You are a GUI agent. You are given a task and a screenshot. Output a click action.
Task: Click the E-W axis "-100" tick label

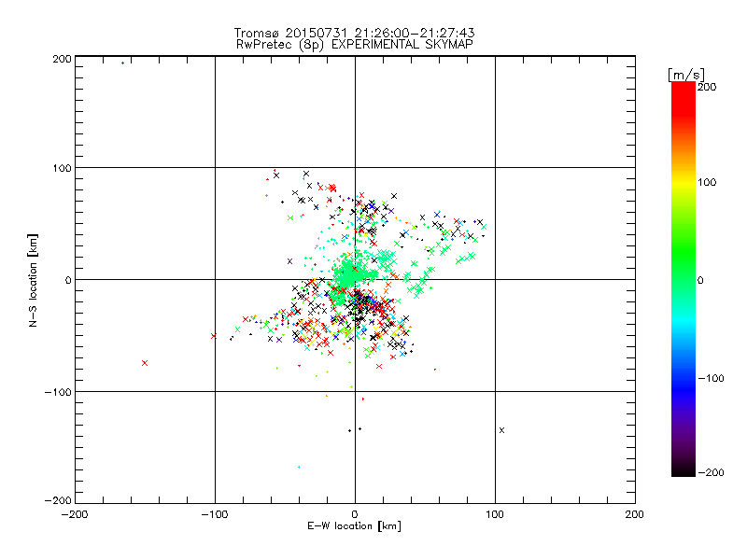coord(215,515)
